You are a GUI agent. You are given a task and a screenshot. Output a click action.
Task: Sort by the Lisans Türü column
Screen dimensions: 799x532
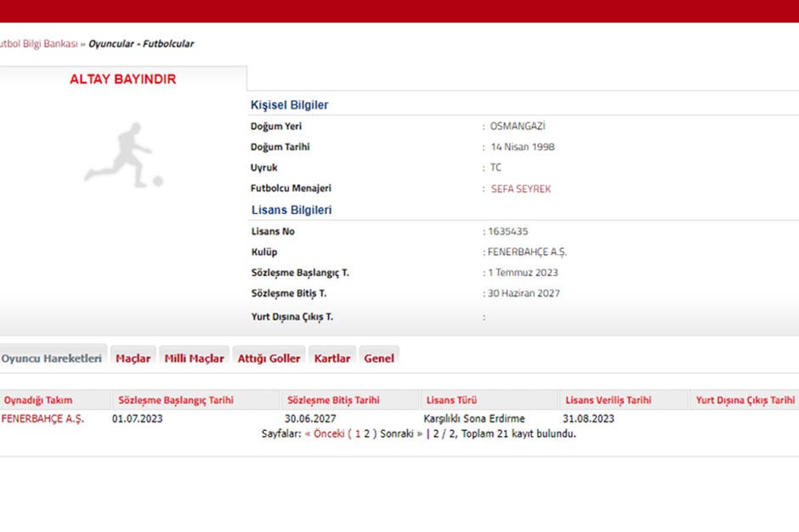(451, 399)
